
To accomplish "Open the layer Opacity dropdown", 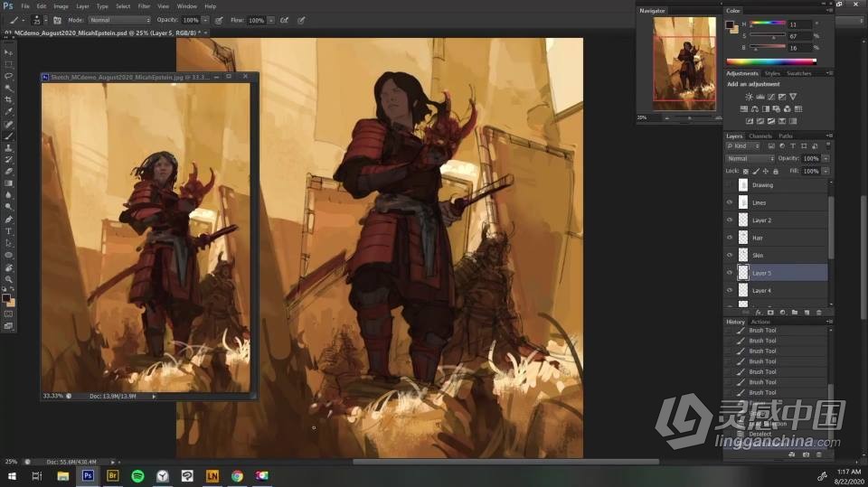I will [x=826, y=158].
